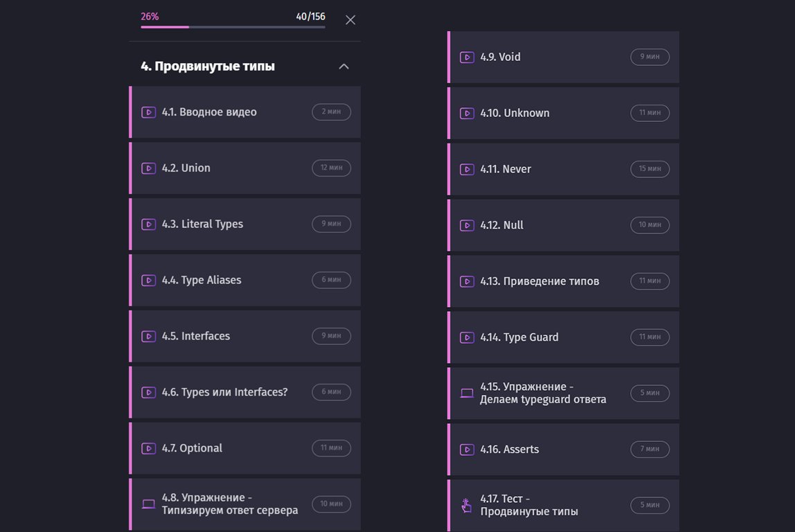Click the 11 мин badge on 4.14 Type Guard

coord(650,337)
